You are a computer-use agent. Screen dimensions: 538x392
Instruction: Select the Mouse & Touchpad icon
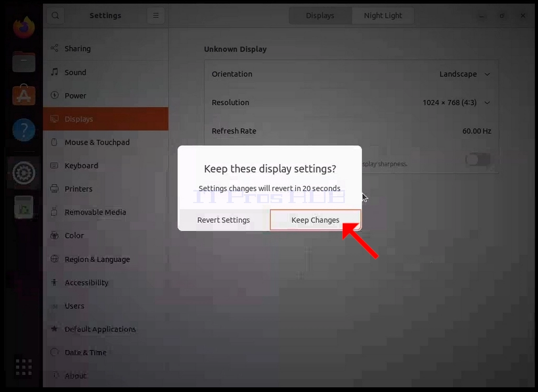pos(54,142)
